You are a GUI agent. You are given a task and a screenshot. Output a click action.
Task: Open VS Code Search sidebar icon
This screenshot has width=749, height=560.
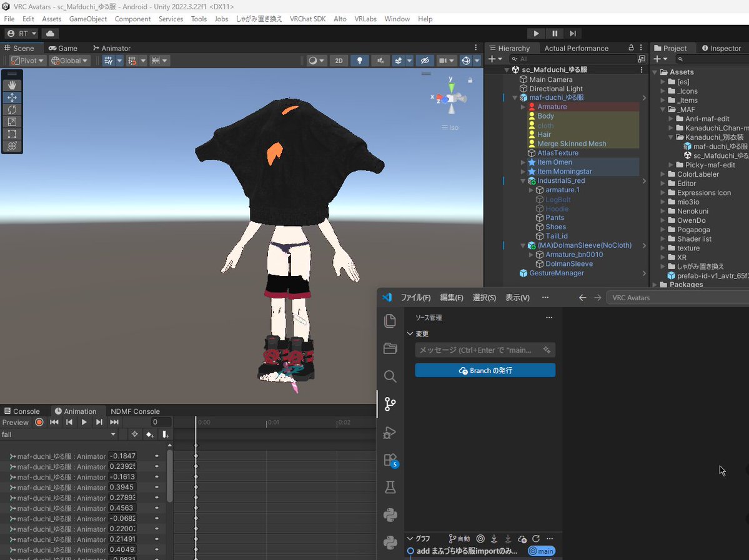[390, 376]
